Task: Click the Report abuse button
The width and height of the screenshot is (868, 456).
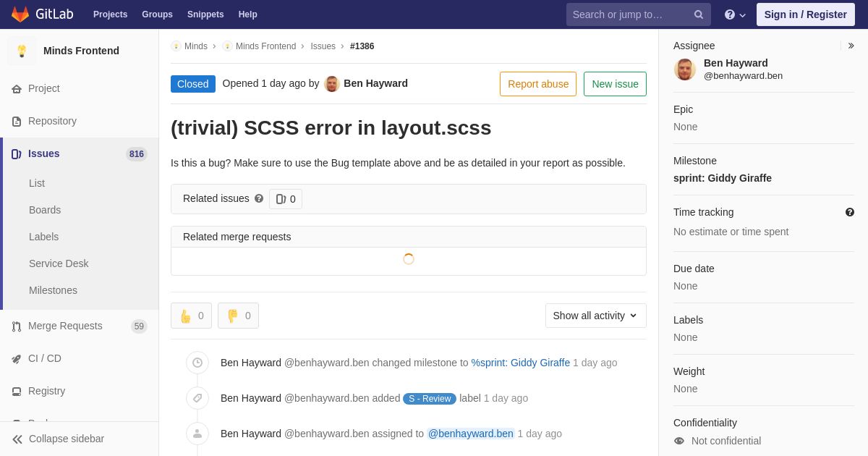Action: pyautogui.click(x=538, y=84)
